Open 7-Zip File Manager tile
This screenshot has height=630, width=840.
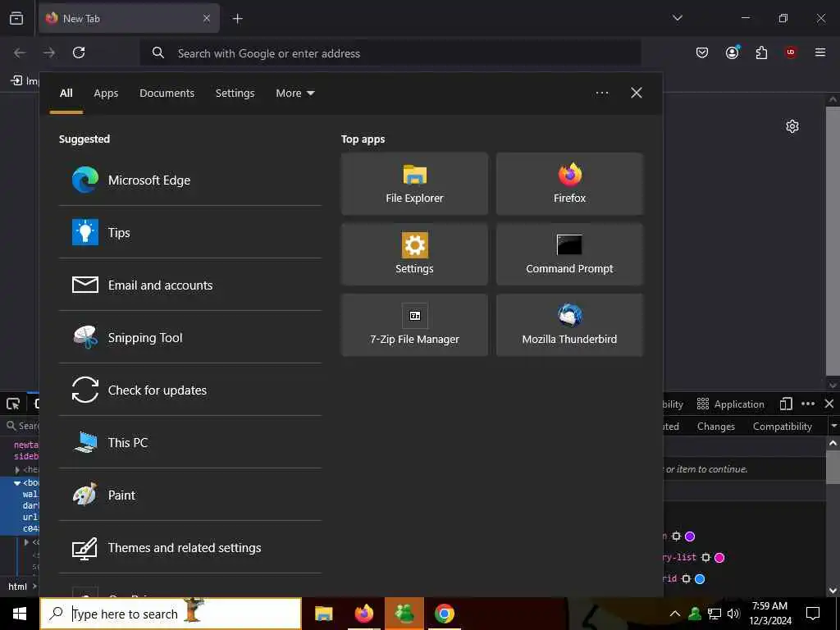(414, 325)
